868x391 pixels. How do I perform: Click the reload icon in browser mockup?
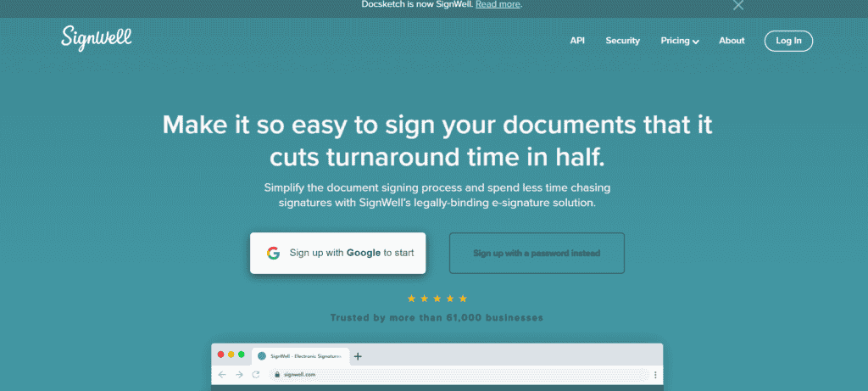[255, 374]
